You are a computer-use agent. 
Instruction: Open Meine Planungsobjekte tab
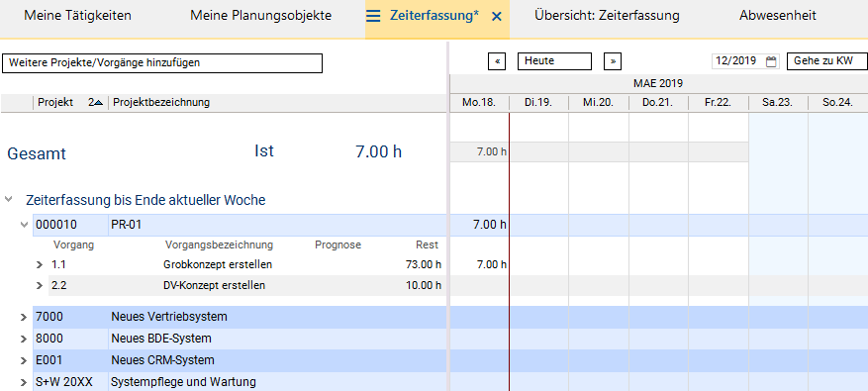click(260, 16)
